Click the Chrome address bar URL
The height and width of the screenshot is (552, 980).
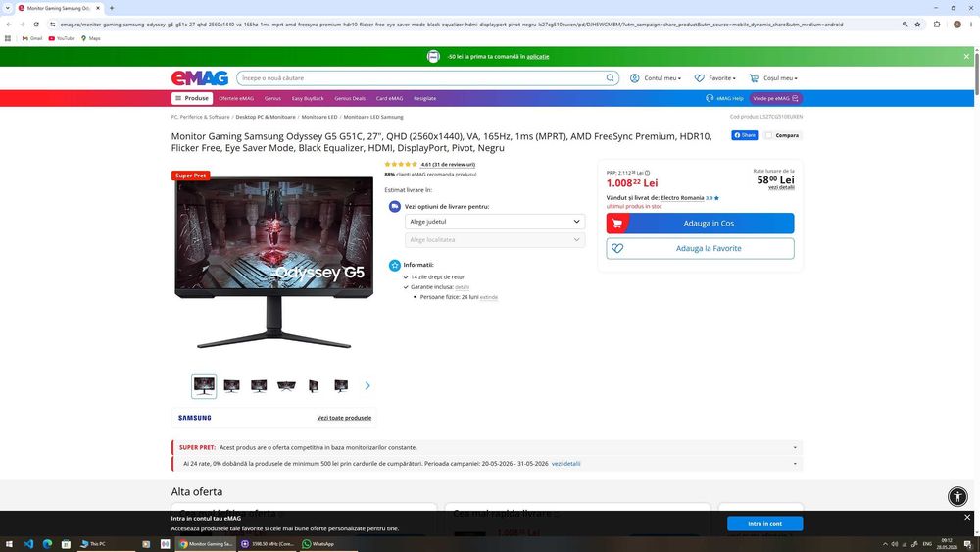451,25
